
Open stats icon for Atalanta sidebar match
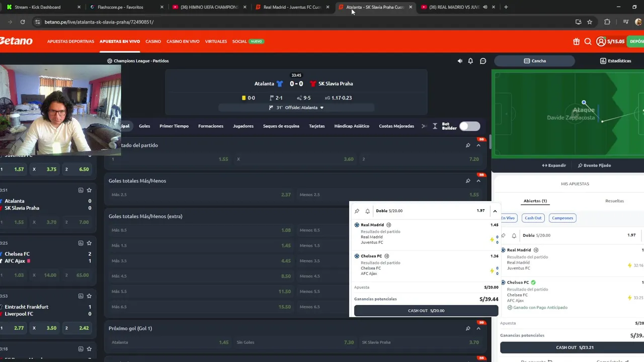coord(80,190)
